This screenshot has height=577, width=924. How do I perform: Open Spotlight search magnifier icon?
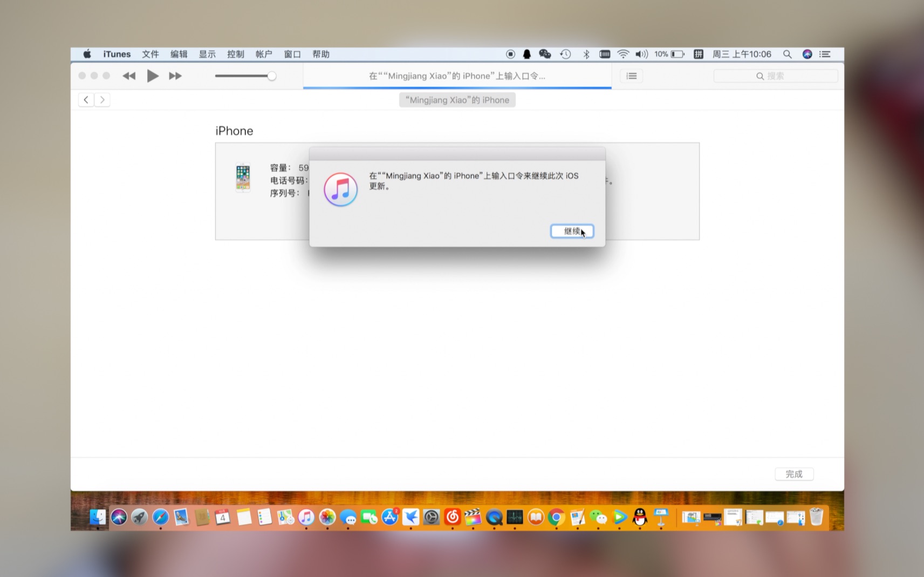[x=788, y=54]
